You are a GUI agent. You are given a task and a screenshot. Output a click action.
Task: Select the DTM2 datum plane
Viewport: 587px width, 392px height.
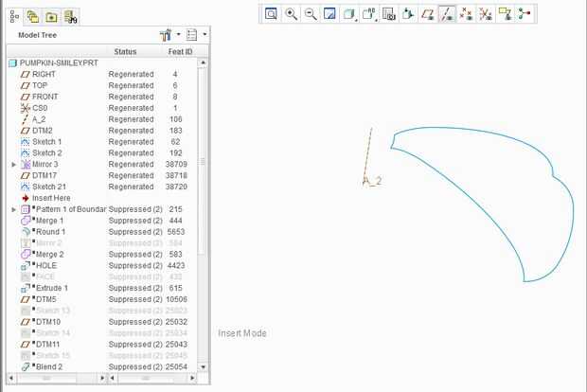coord(43,131)
